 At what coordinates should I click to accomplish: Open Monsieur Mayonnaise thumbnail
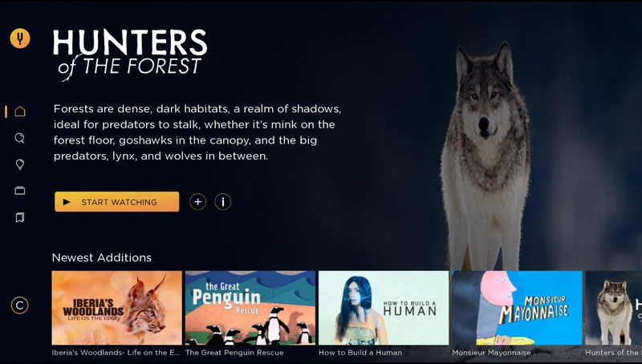517,308
